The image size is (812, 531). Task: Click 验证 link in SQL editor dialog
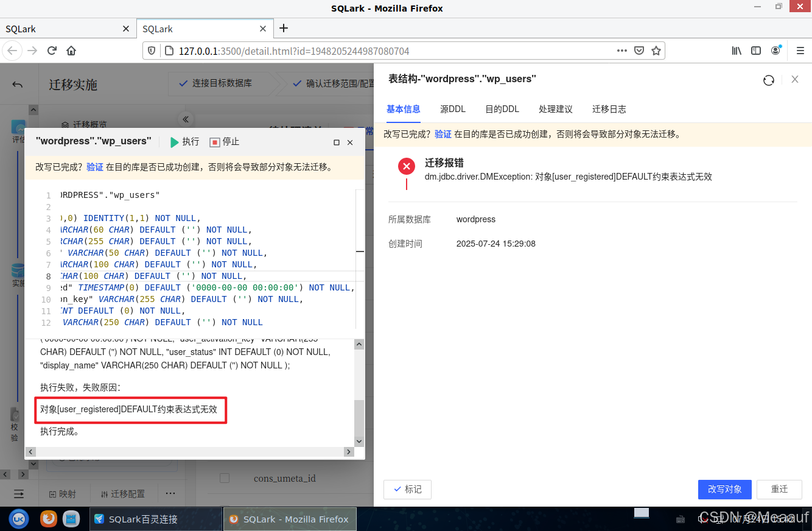pyautogui.click(x=95, y=167)
